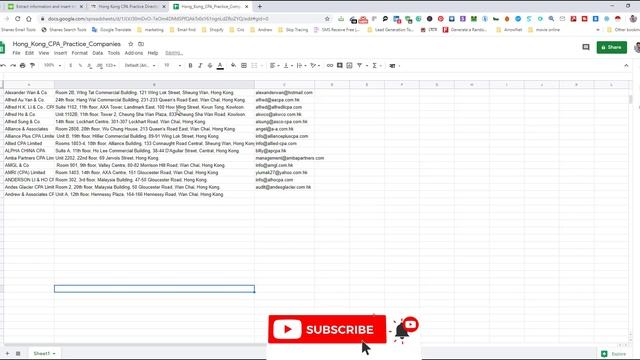Screen dimensions: 640x360
Task: Reload the browser page
Action: coord(18,19)
